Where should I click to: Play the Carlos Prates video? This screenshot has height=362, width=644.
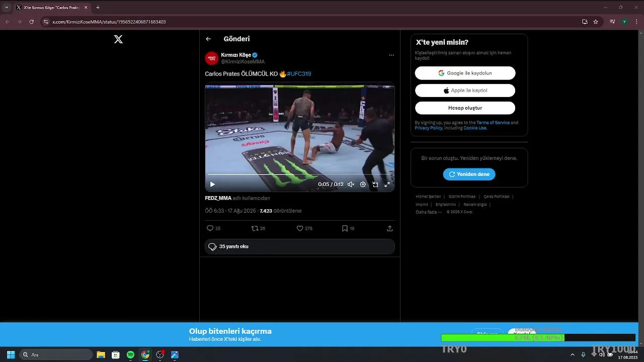click(212, 185)
